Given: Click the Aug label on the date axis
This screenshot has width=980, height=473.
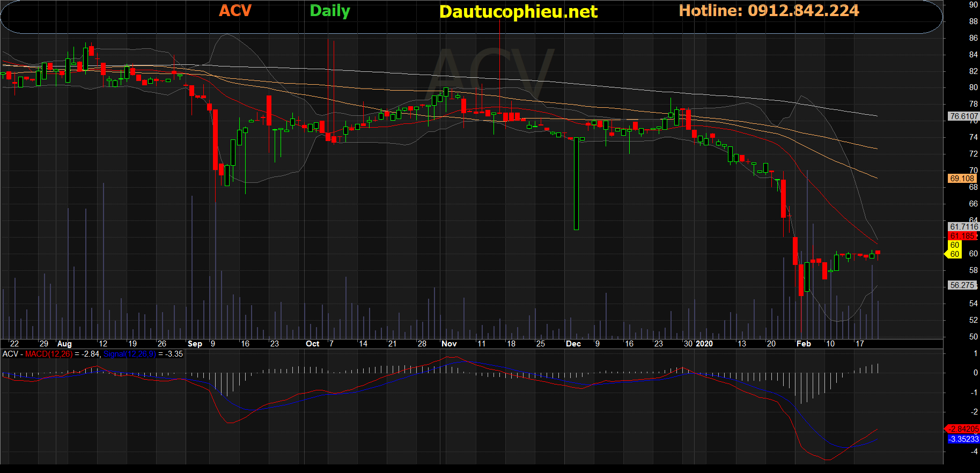Looking at the screenshot, I should [64, 344].
